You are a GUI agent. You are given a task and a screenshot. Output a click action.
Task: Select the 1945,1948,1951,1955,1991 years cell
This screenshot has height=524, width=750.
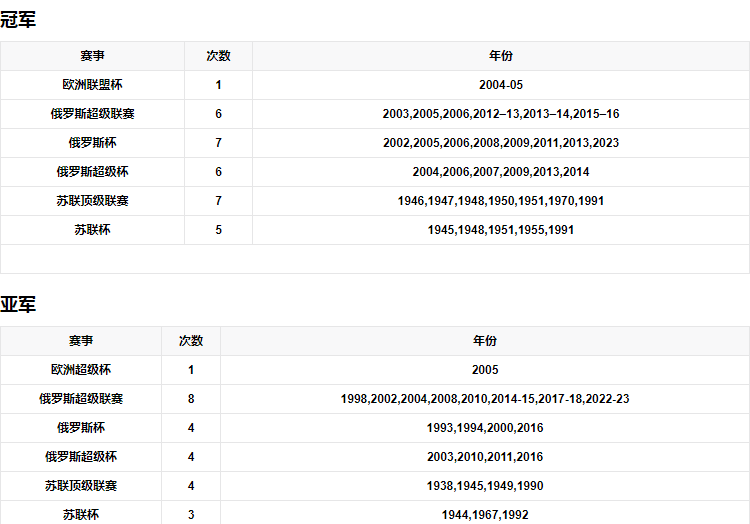pyautogui.click(x=500, y=230)
